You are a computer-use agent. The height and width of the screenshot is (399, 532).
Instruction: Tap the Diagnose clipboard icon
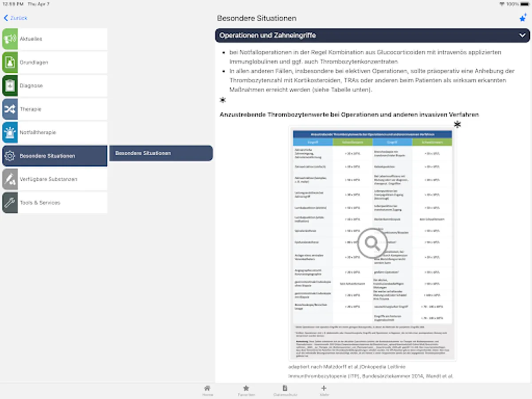point(10,86)
